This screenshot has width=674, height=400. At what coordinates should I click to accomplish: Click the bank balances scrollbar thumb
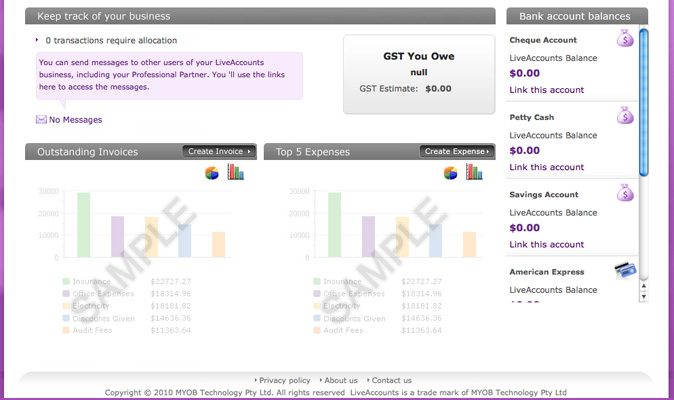tap(643, 102)
